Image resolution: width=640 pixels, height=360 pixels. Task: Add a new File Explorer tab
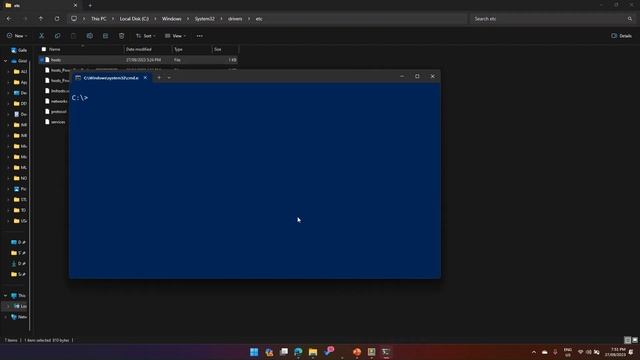pyautogui.click(x=90, y=5)
